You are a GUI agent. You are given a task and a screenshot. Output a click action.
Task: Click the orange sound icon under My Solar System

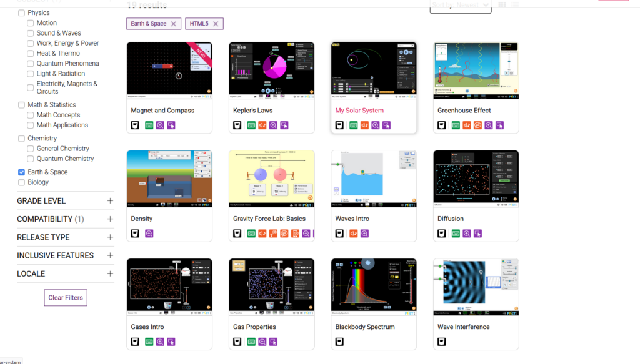(364, 125)
